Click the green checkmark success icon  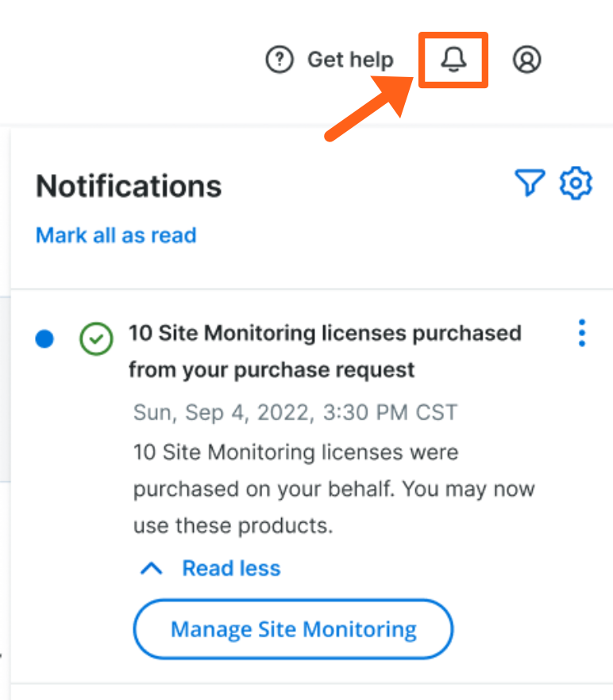coord(97,339)
